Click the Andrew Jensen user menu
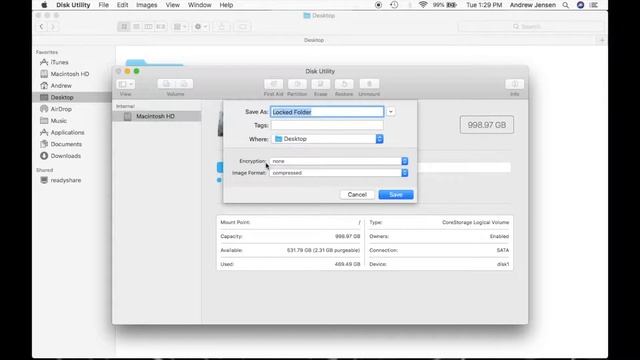640x360 pixels. pos(533,5)
